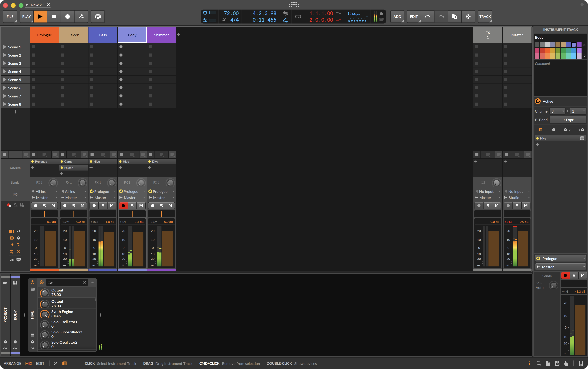This screenshot has width=588, height=369.
Task: Click the loop toggle icon
Action: [298, 17]
